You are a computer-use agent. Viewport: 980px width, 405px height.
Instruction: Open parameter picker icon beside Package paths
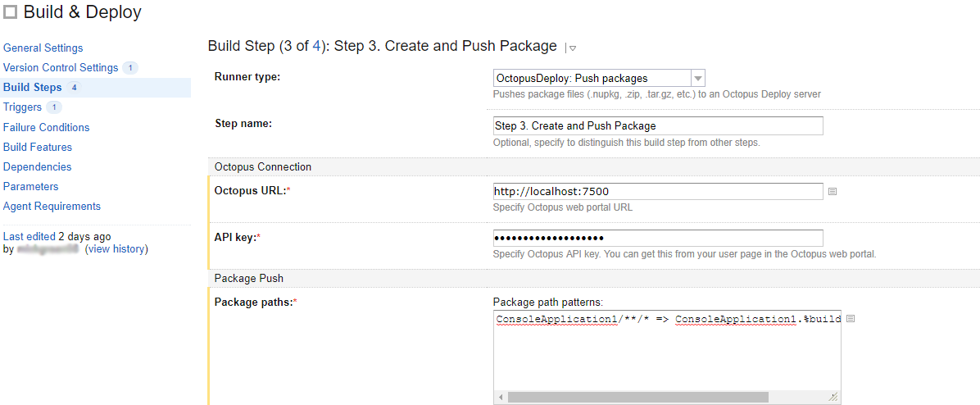coord(850,319)
